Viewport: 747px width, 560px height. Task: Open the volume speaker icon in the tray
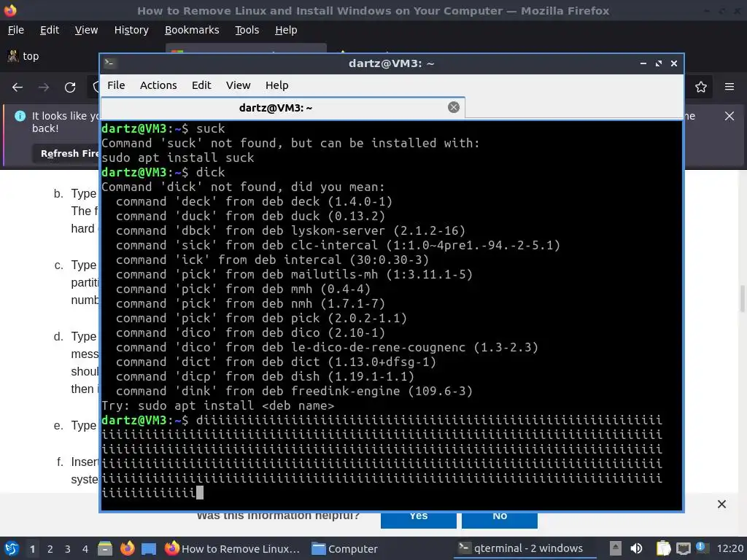click(636, 548)
